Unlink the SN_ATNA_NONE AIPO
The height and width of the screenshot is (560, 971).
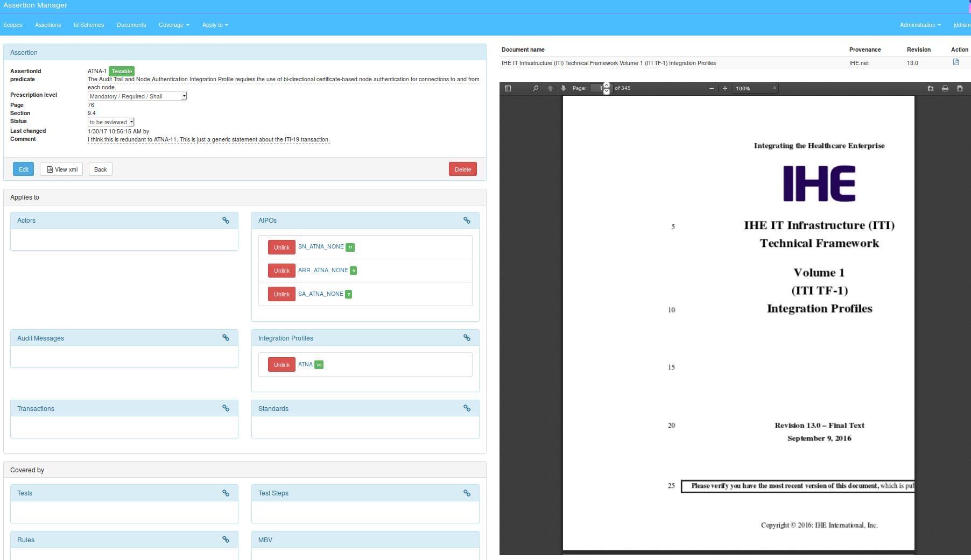(x=282, y=247)
